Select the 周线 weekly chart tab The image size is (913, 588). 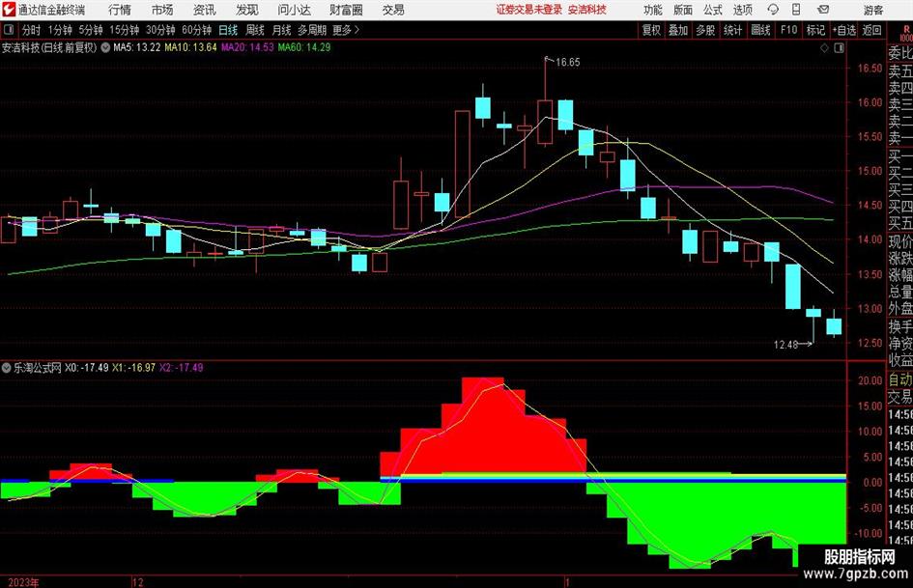point(255,30)
